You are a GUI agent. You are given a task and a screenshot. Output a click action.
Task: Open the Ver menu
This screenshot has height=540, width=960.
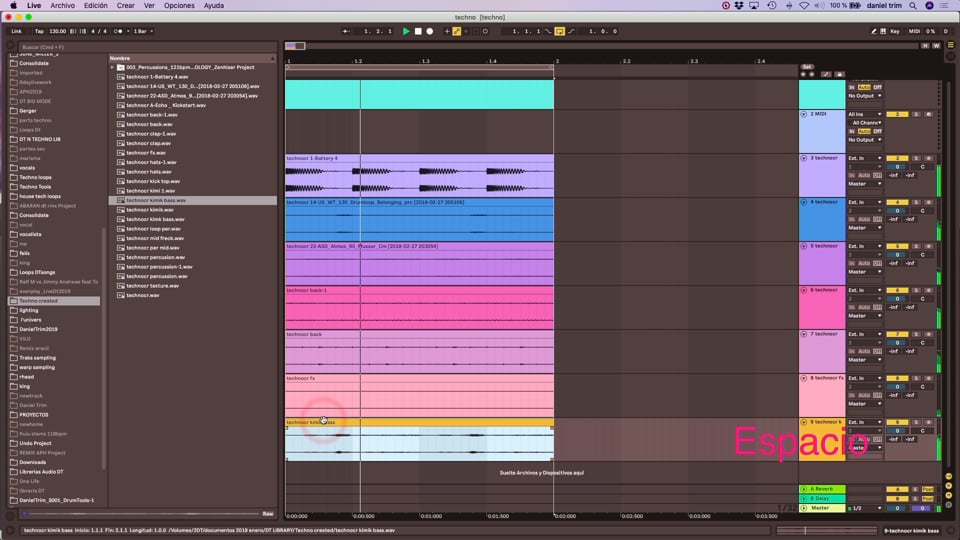(x=149, y=6)
